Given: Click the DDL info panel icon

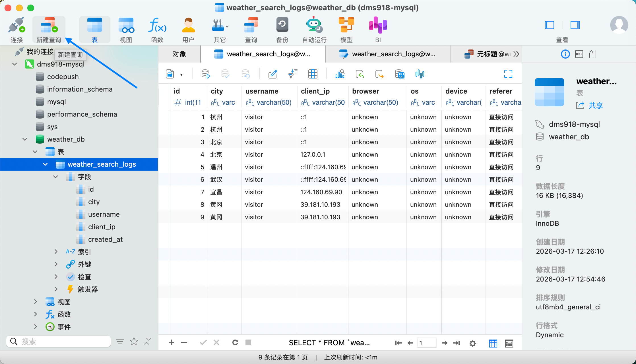Looking at the screenshot, I should point(579,54).
